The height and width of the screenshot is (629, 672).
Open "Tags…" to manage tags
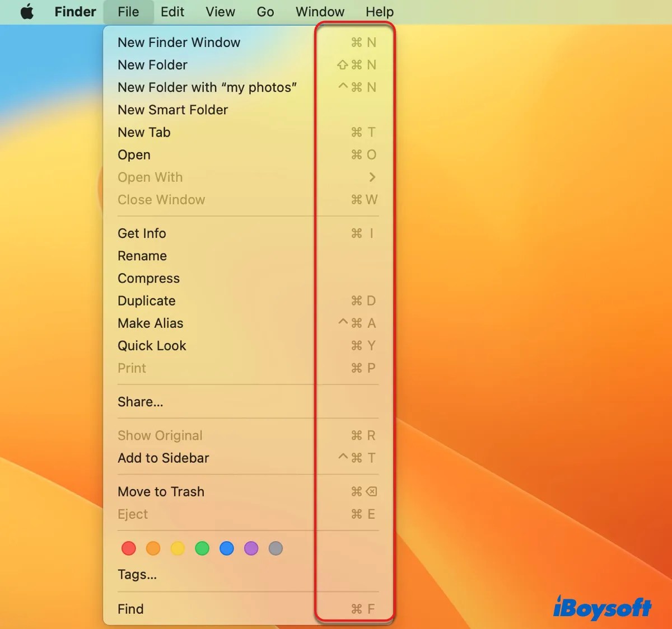[x=137, y=574]
